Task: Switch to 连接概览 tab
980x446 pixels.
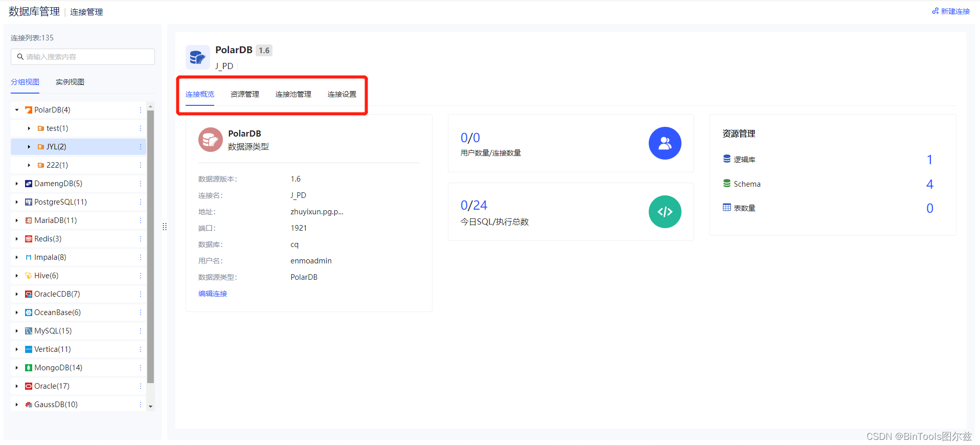Action: [200, 94]
